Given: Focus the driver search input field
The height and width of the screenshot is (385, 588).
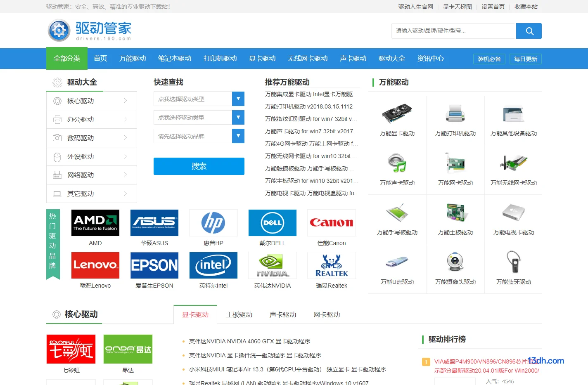Looking at the screenshot, I should 454,31.
